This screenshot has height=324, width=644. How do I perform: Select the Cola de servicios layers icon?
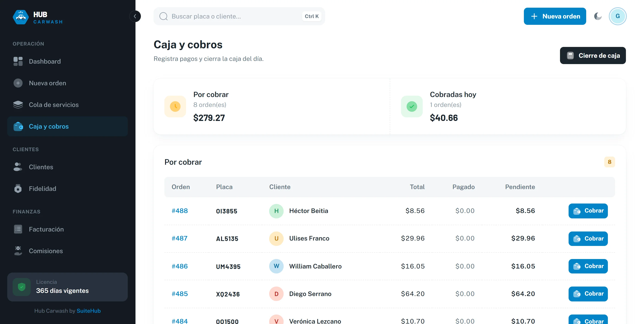18,105
